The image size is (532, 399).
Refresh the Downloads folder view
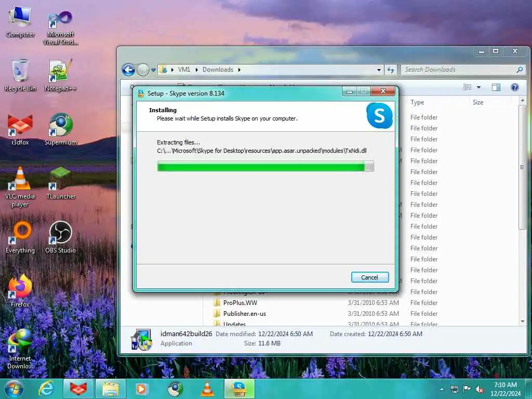[x=391, y=70]
